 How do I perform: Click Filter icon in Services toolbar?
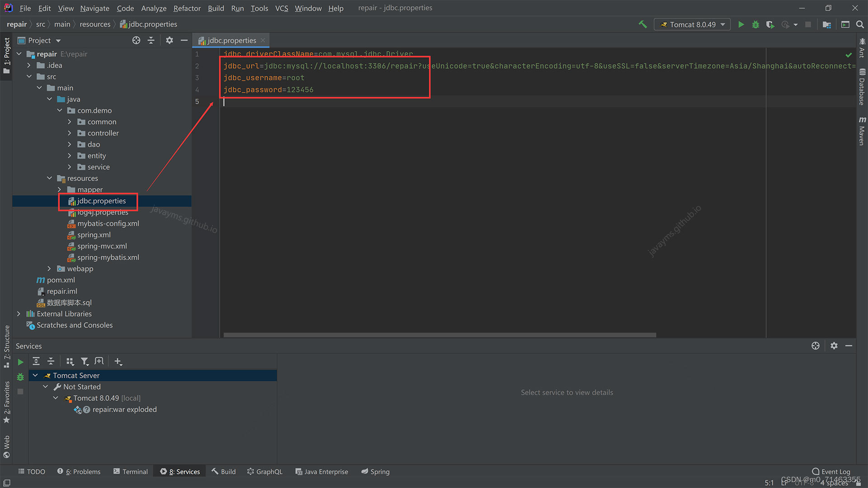click(x=85, y=361)
